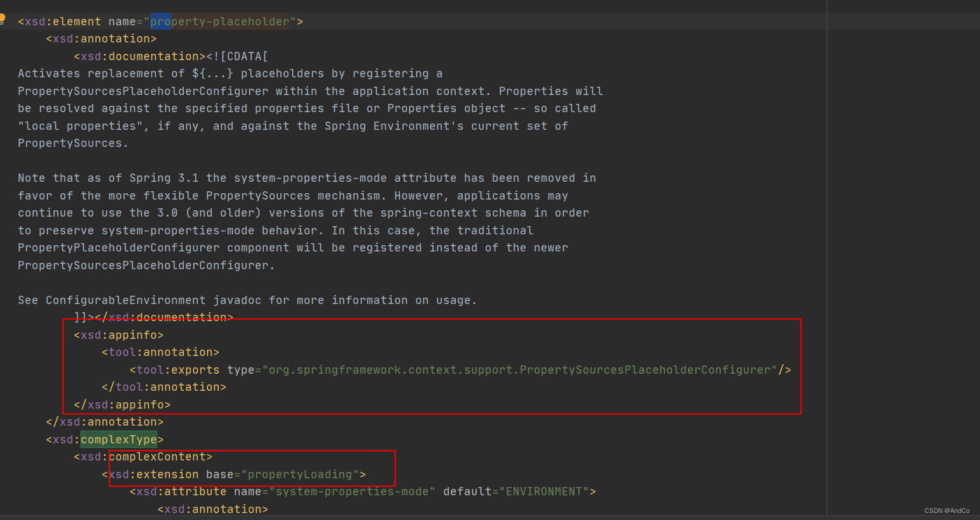Click the opening <xsd:appinfo> tag
The height and width of the screenshot is (520, 980).
[119, 335]
